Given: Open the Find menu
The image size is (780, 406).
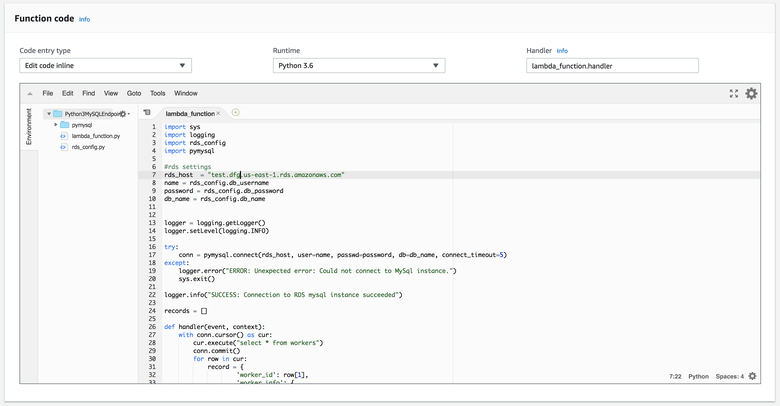Looking at the screenshot, I should pyautogui.click(x=89, y=93).
